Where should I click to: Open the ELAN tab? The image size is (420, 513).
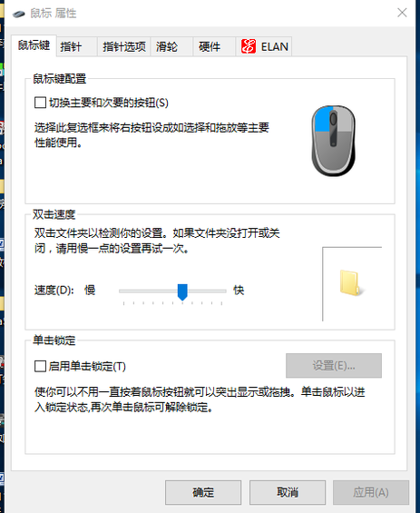pos(264,47)
